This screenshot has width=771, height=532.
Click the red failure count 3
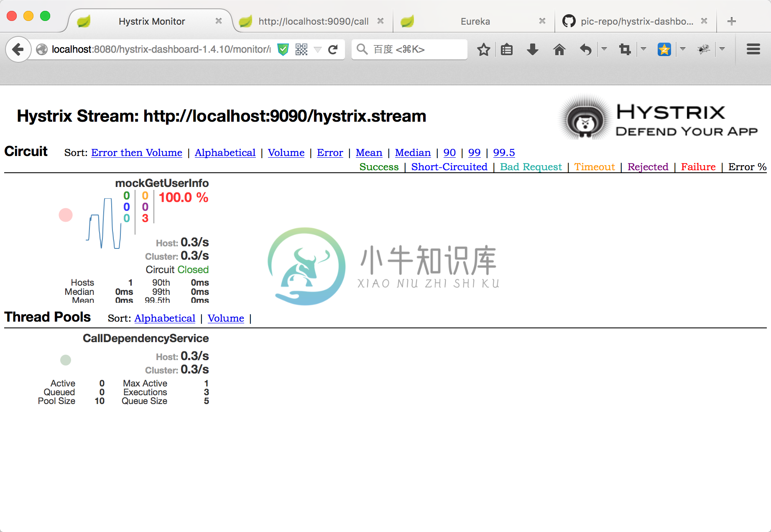tap(145, 218)
